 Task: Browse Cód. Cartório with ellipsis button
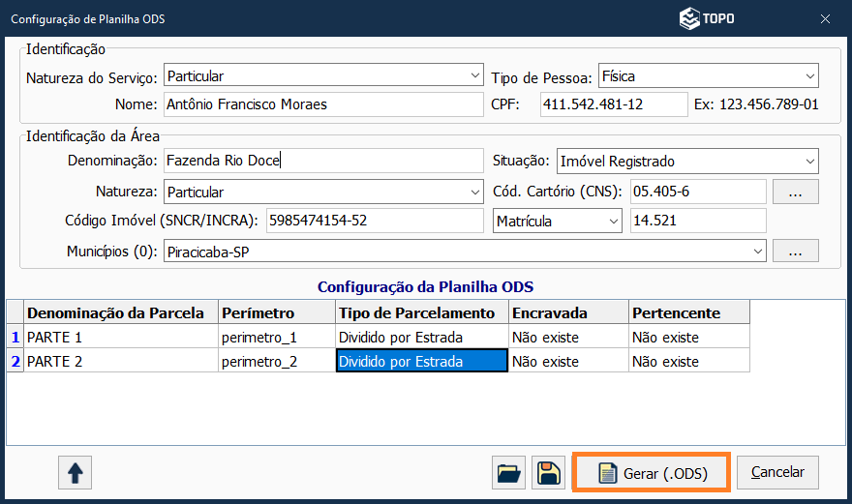[796, 192]
